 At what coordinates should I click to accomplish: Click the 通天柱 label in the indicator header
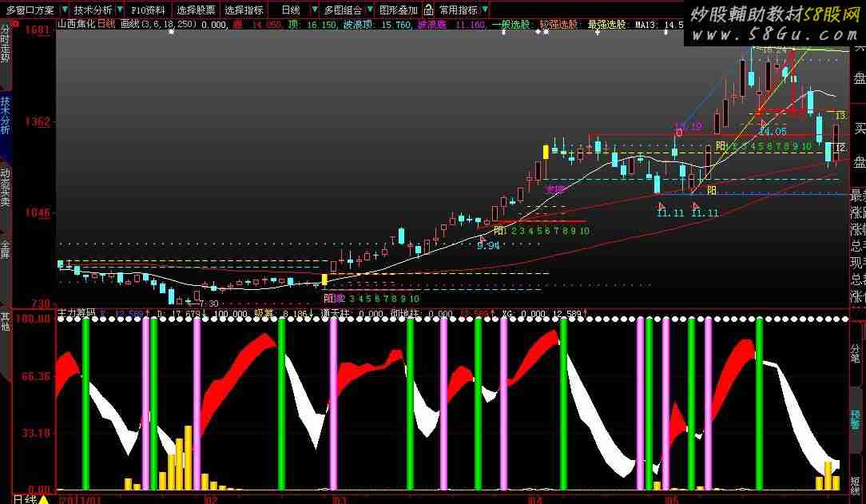pos(336,314)
